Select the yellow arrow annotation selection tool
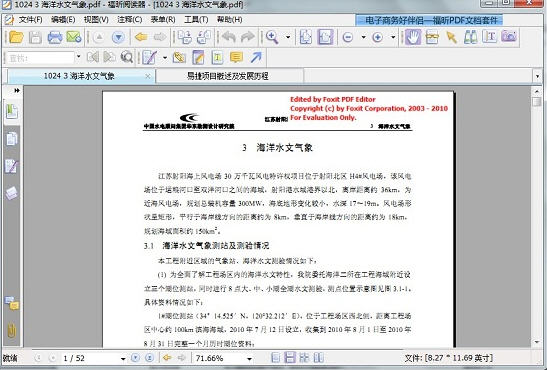547x370 pixels. [451, 37]
